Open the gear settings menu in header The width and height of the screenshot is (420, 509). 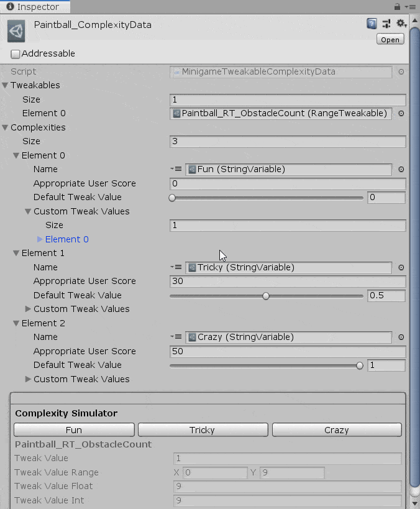(x=401, y=24)
